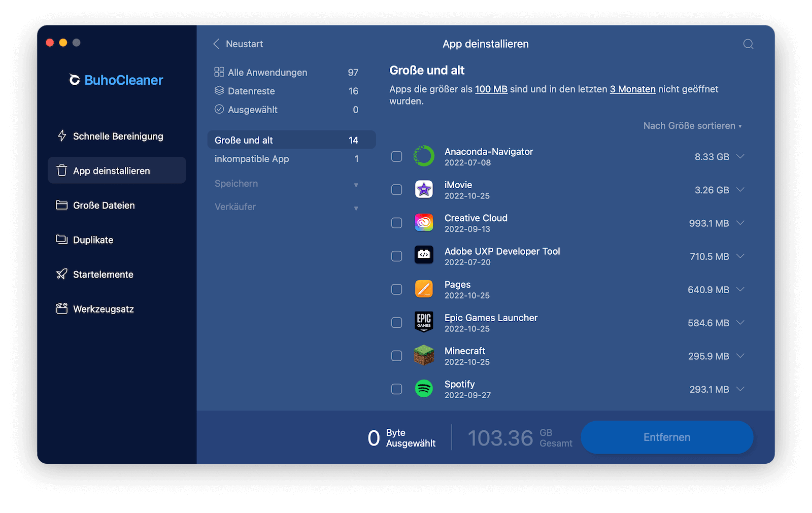Screen dimensions: 812x513
Task: Click the 2022-09-27 date under Spotify
Action: tap(467, 395)
